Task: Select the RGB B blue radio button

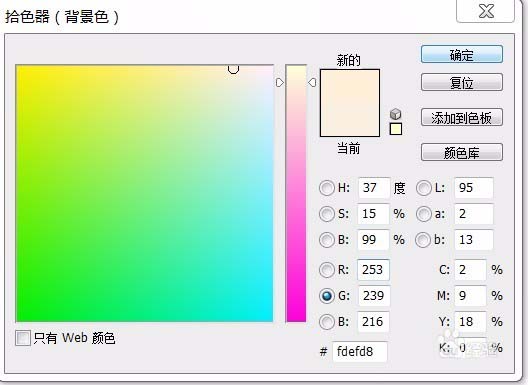Action: coord(326,322)
